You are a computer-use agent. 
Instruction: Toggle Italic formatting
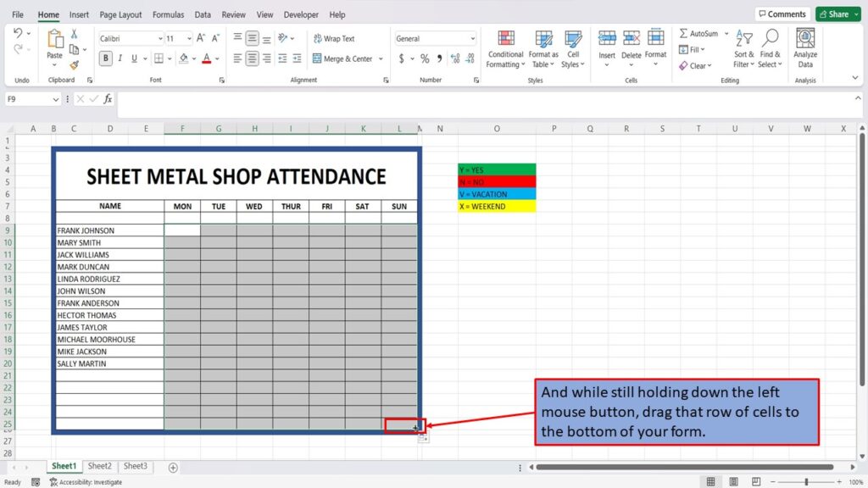pyautogui.click(x=120, y=58)
